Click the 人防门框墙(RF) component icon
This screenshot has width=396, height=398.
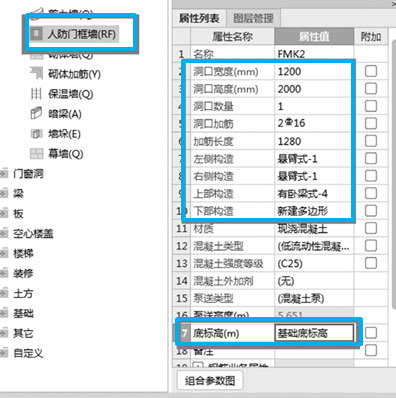[x=36, y=33]
